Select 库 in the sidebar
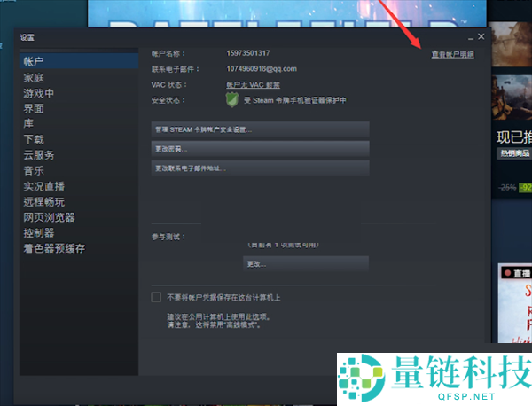 (28, 124)
